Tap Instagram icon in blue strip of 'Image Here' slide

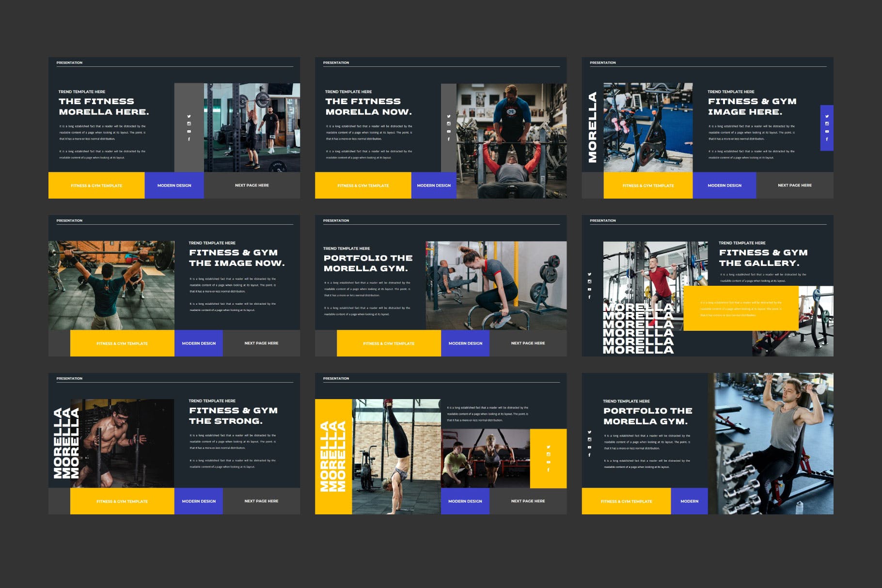[x=827, y=124]
